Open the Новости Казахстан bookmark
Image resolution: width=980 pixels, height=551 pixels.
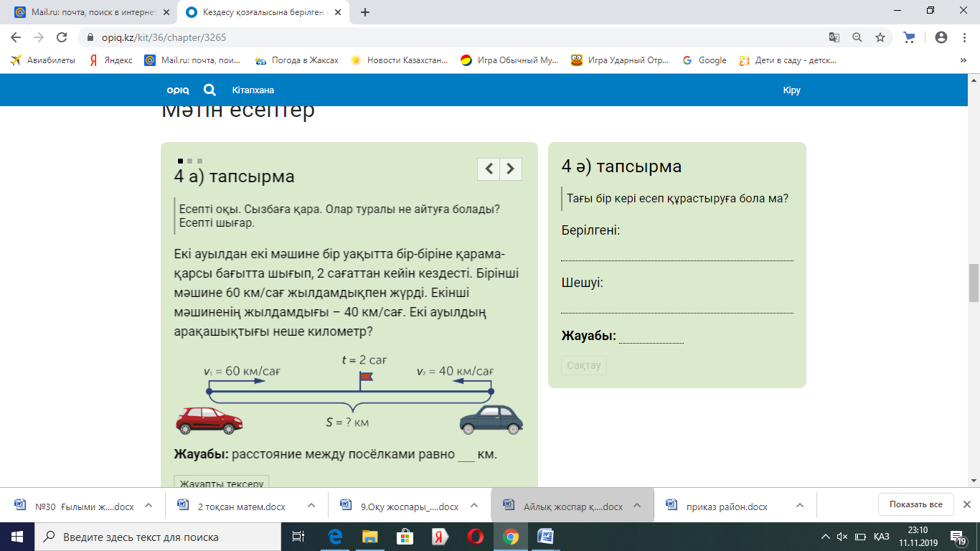coord(399,60)
